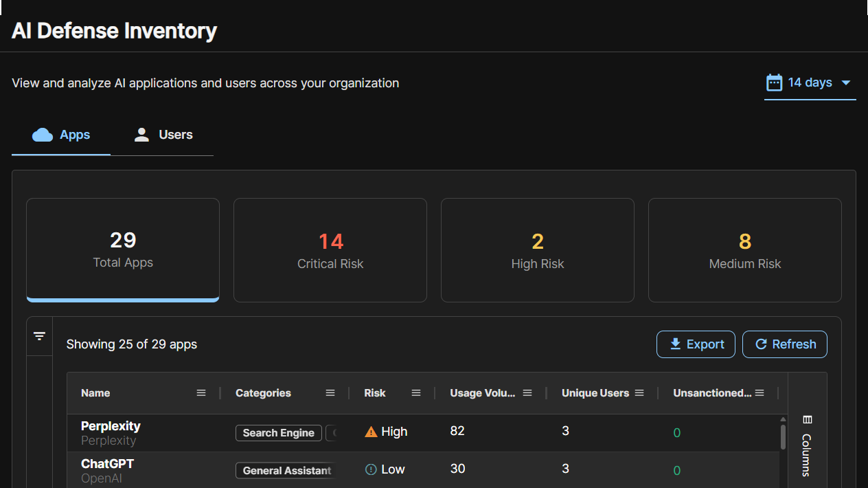Screen dimensions: 868x488
Task: Export the apps list
Action: (x=696, y=344)
